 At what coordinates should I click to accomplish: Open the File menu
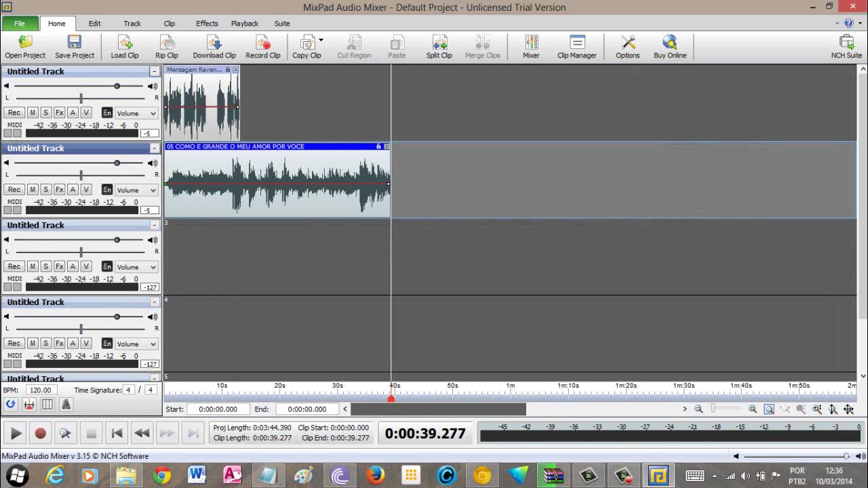pos(20,23)
